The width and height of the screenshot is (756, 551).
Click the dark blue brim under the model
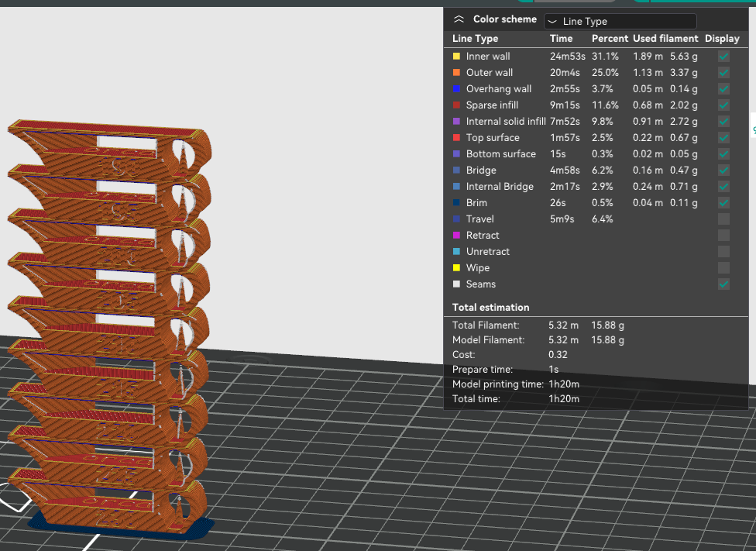tap(121, 527)
